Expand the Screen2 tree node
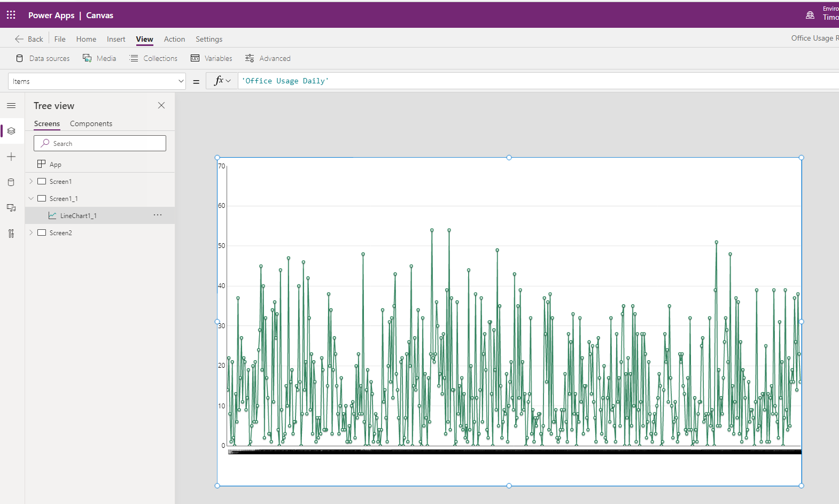The image size is (839, 504). point(31,232)
